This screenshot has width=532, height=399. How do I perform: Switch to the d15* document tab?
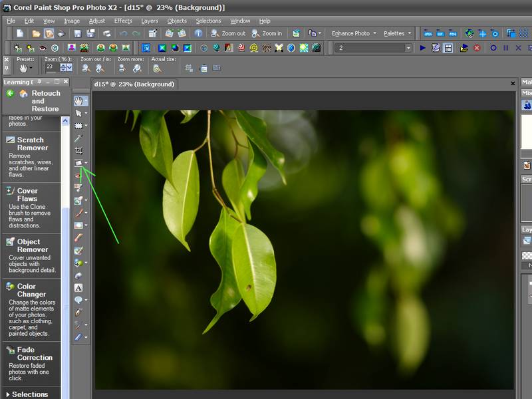click(x=134, y=84)
